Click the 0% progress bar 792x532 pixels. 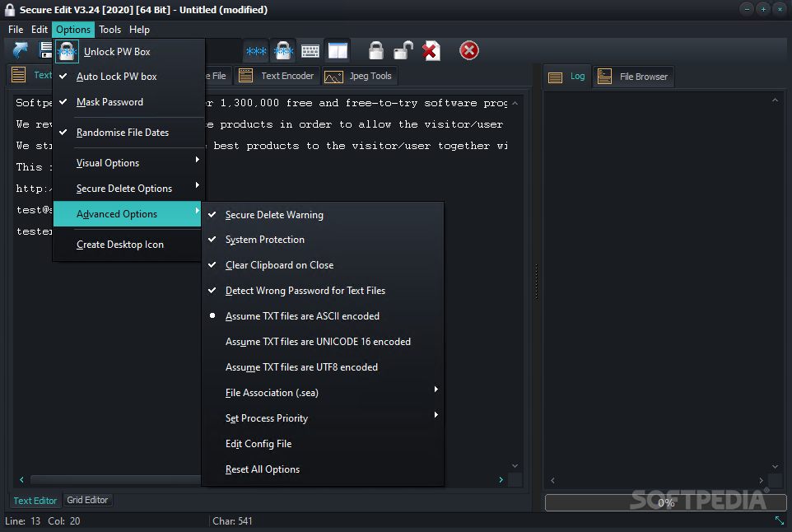pos(666,502)
